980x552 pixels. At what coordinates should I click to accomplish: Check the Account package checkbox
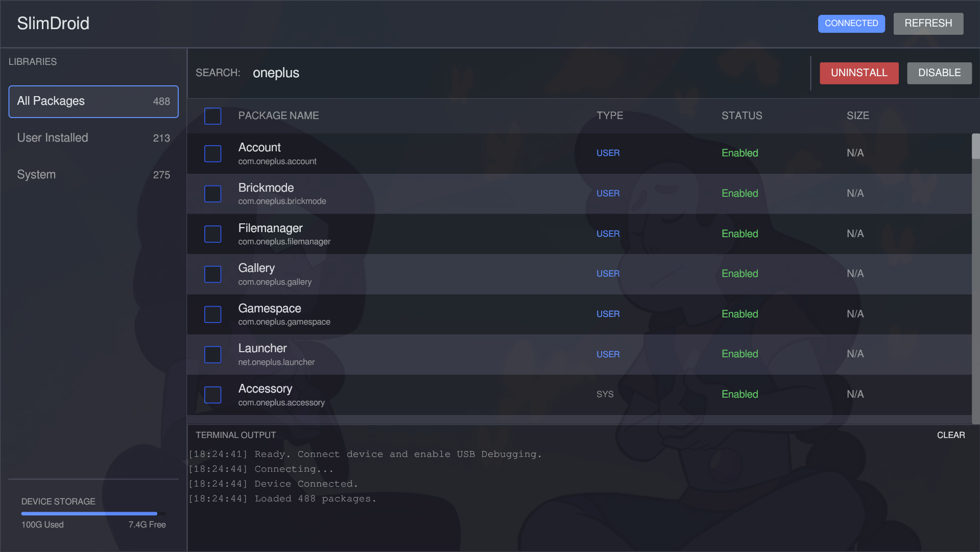coord(212,153)
